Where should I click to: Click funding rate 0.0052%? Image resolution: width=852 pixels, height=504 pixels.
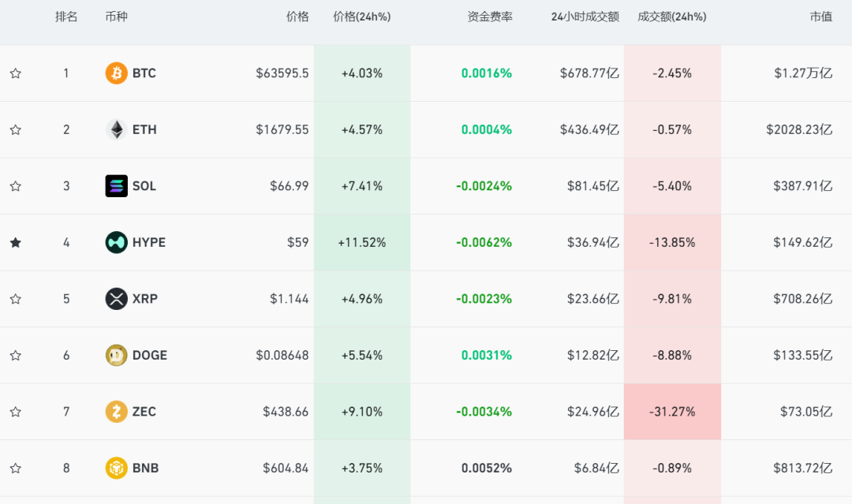(x=486, y=469)
